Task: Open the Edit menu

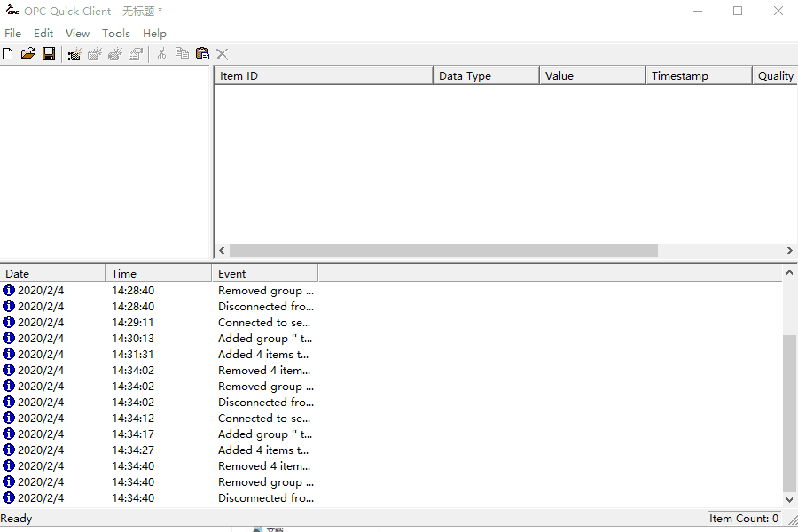Action: click(x=43, y=34)
